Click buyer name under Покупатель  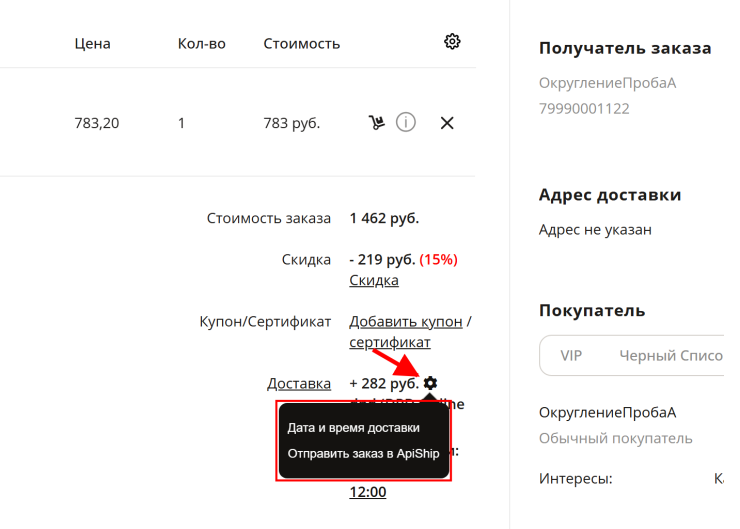(607, 412)
